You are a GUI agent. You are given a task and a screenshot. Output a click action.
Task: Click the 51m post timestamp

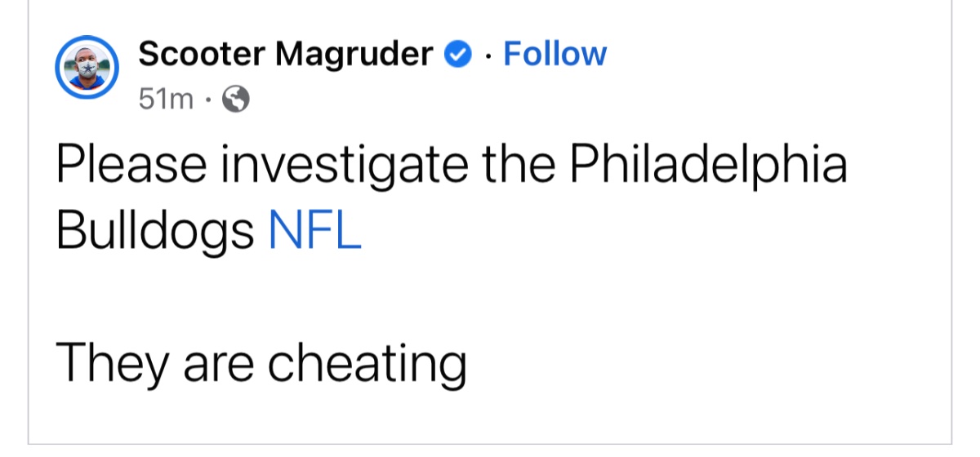(167, 100)
